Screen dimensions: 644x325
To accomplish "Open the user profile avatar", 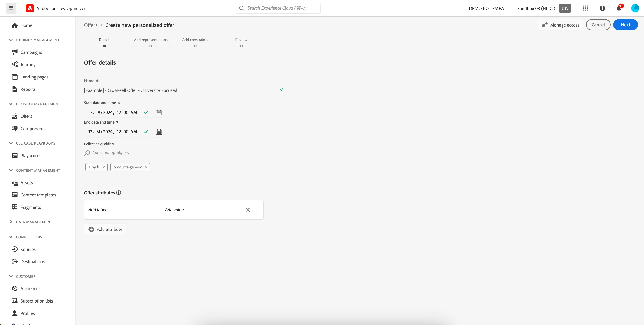I will click(x=635, y=8).
